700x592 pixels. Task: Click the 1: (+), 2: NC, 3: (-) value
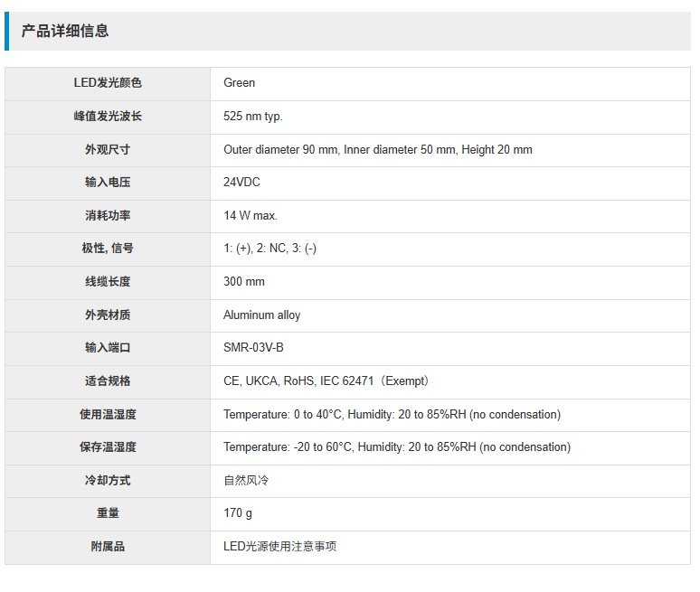click(270, 249)
